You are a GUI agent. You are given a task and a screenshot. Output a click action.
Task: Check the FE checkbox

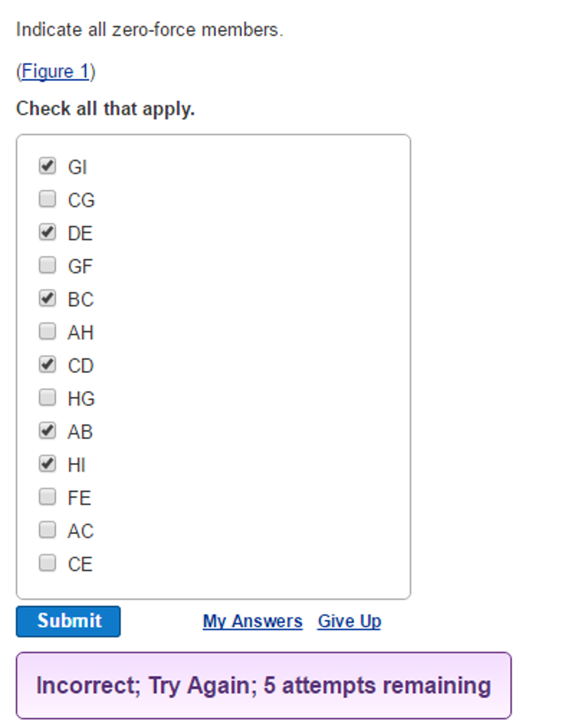47,496
